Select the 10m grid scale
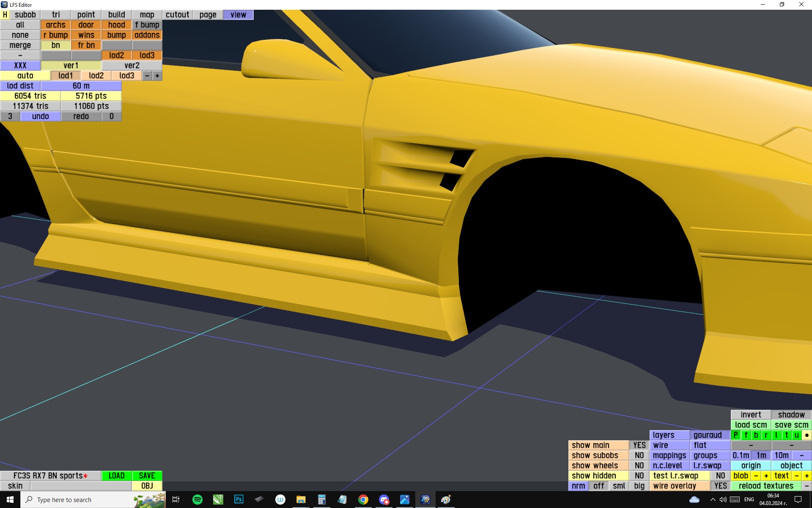The height and width of the screenshot is (508, 812). coord(781,456)
